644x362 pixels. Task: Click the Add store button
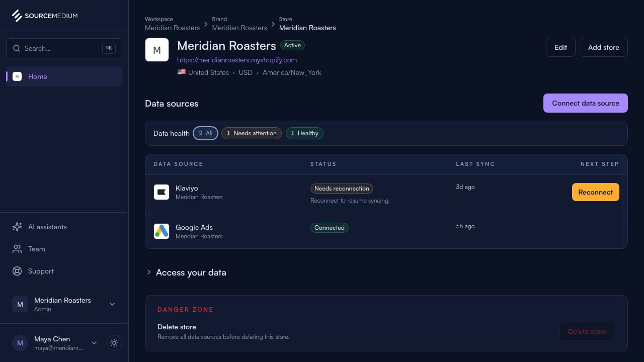(x=604, y=47)
